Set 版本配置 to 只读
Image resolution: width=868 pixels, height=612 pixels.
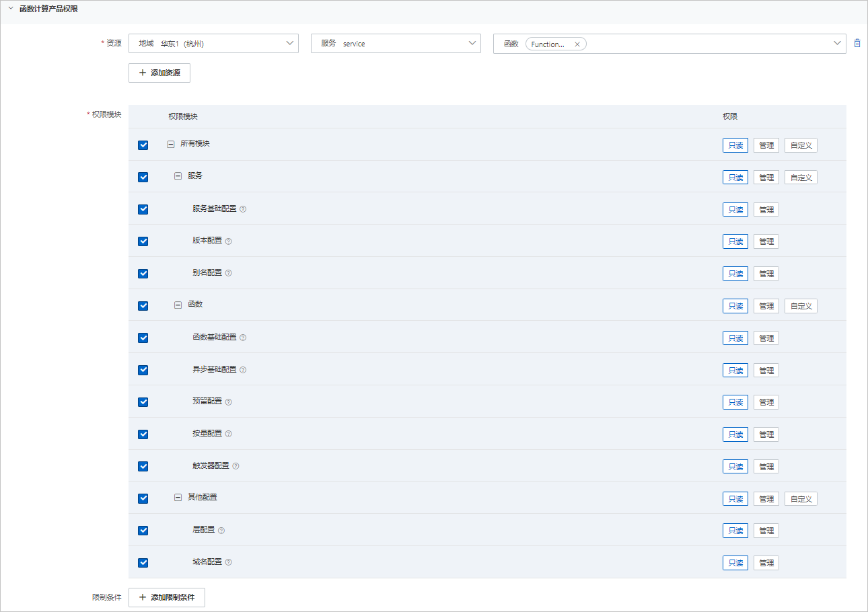(x=735, y=241)
